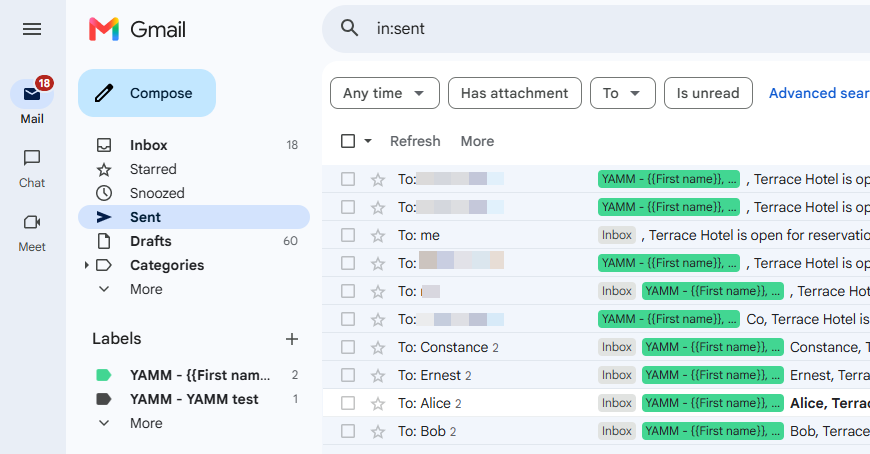The image size is (870, 454).
Task: Open Advanced search link
Action: pos(819,93)
